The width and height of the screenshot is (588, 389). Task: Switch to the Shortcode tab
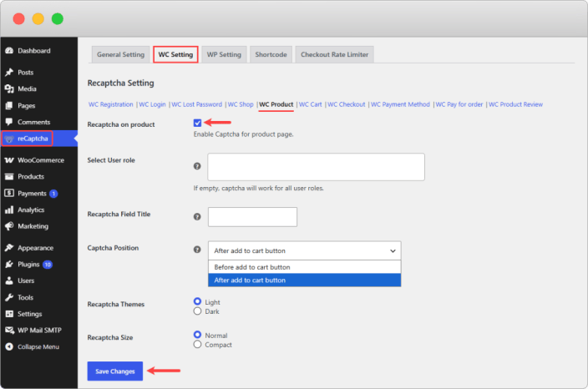click(x=271, y=55)
